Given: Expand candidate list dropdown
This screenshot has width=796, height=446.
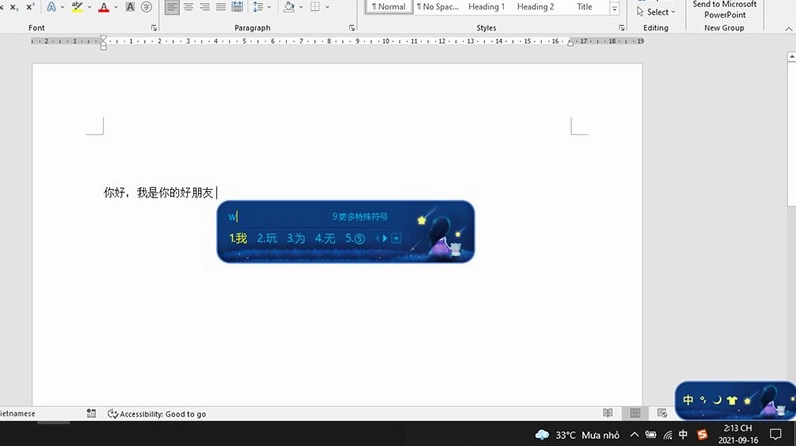Looking at the screenshot, I should pyautogui.click(x=396, y=238).
